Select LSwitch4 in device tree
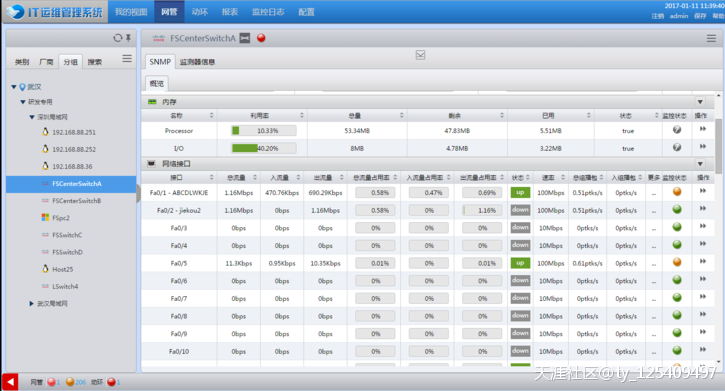Screen dimensions: 725x391 tap(65, 287)
